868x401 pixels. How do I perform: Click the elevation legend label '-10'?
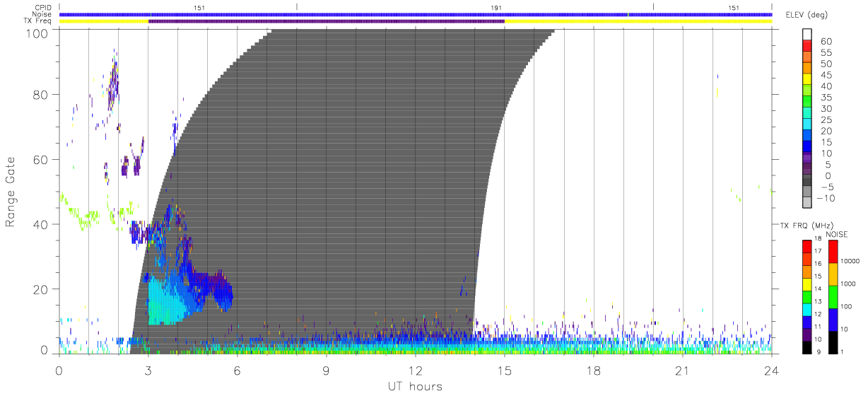pyautogui.click(x=826, y=198)
